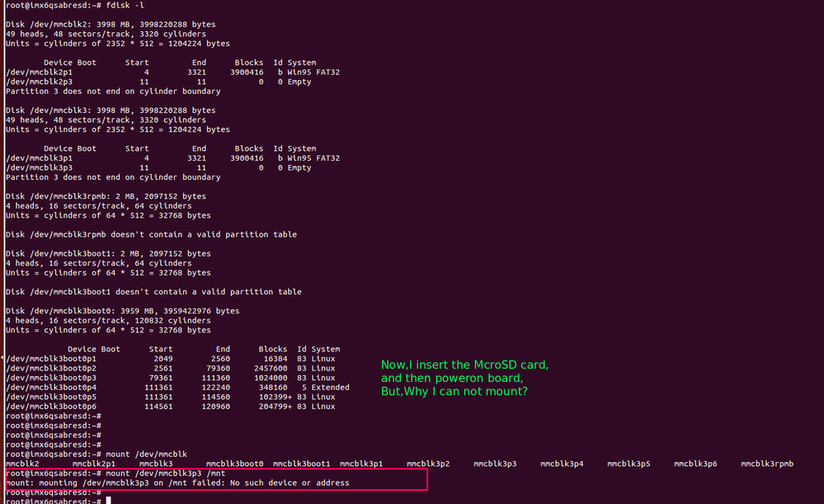This screenshot has height=504, width=824.
Task: Click 'mmcblk3rpmb' in completion list
Action: click(767, 464)
